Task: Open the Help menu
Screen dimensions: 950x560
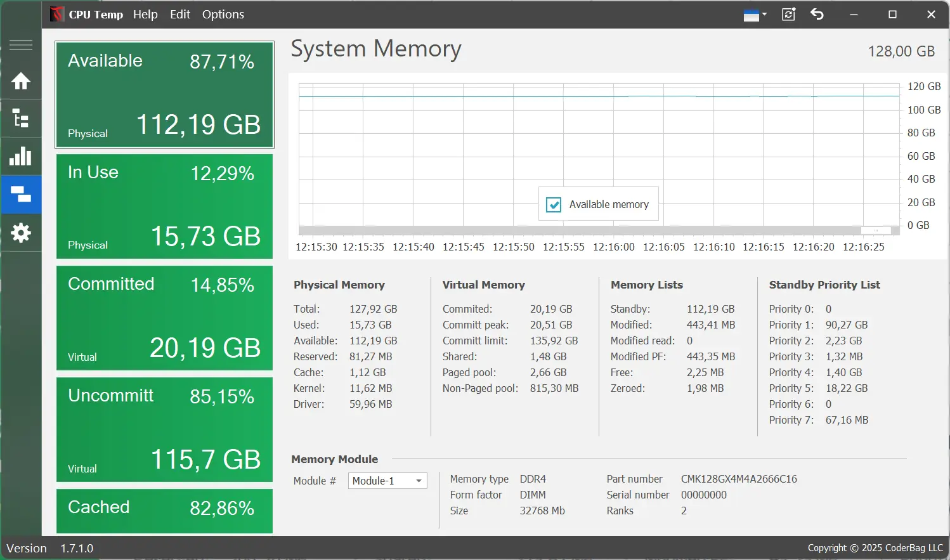Action: pos(145,14)
